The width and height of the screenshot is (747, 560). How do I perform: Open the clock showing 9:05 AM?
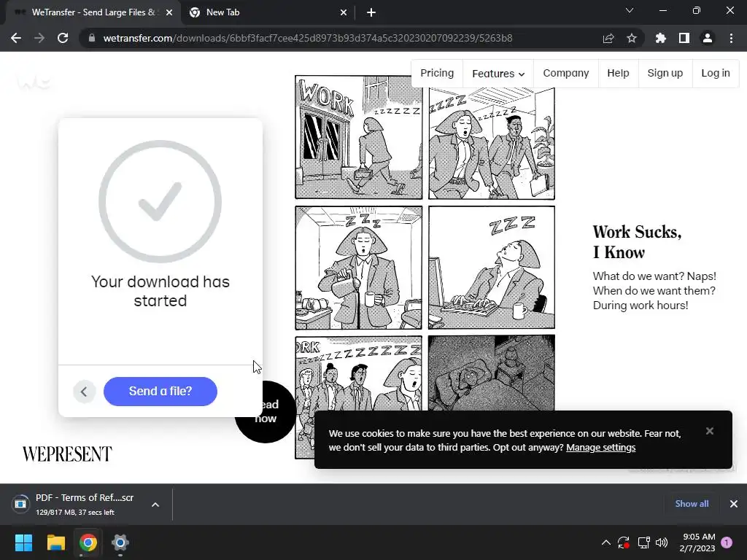[697, 542]
